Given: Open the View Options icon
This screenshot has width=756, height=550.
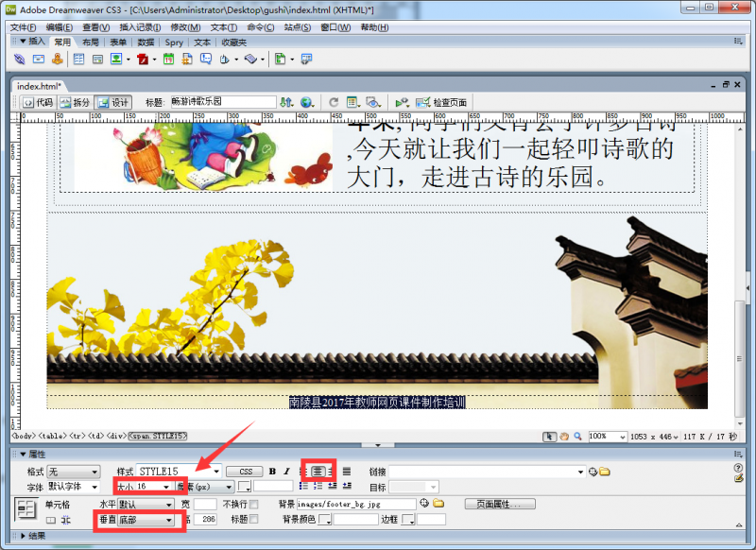Looking at the screenshot, I should point(352,102).
